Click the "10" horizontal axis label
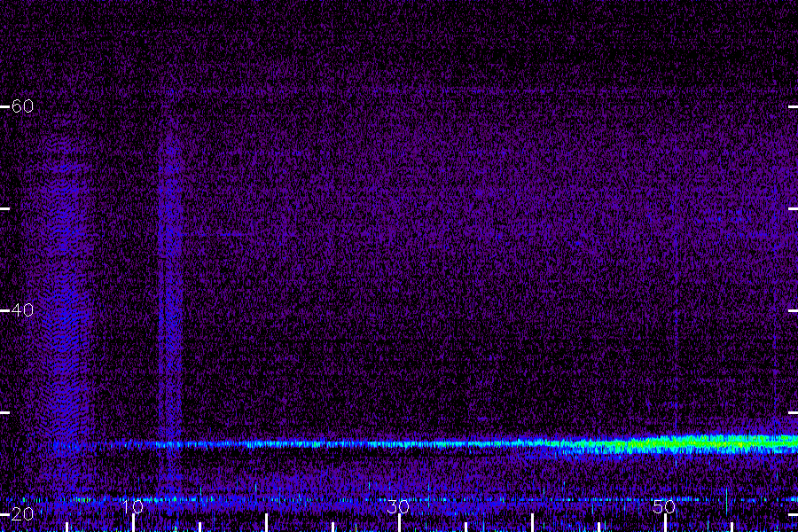This screenshot has width=798, height=532. click(x=133, y=506)
